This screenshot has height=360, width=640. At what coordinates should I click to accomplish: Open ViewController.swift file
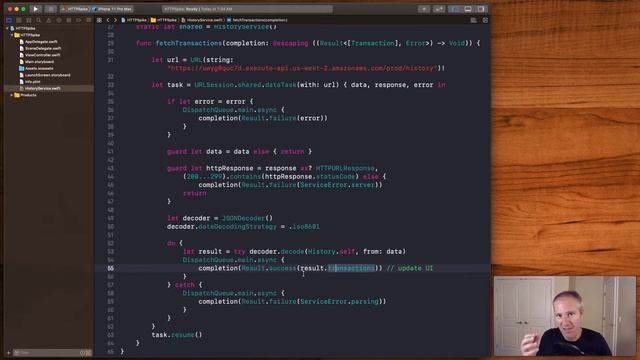(42, 55)
